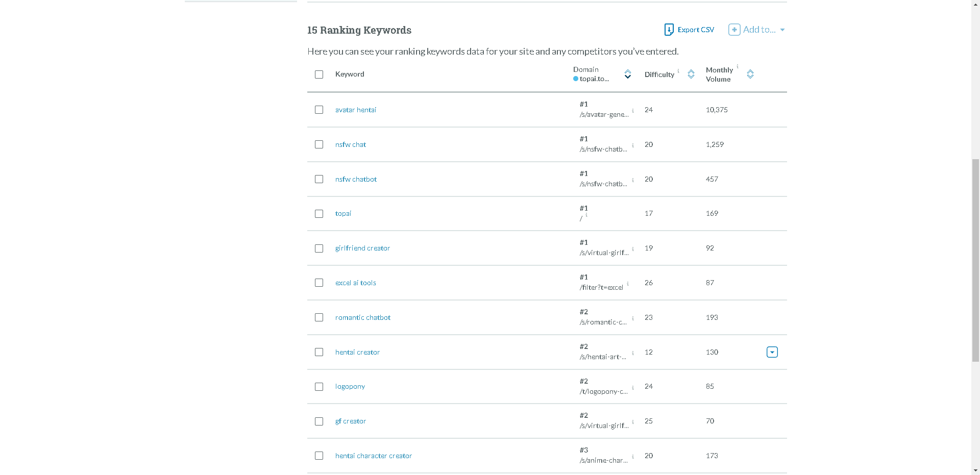Select the logopony row checkbox
Image resolution: width=980 pixels, height=475 pixels.
pos(319,387)
